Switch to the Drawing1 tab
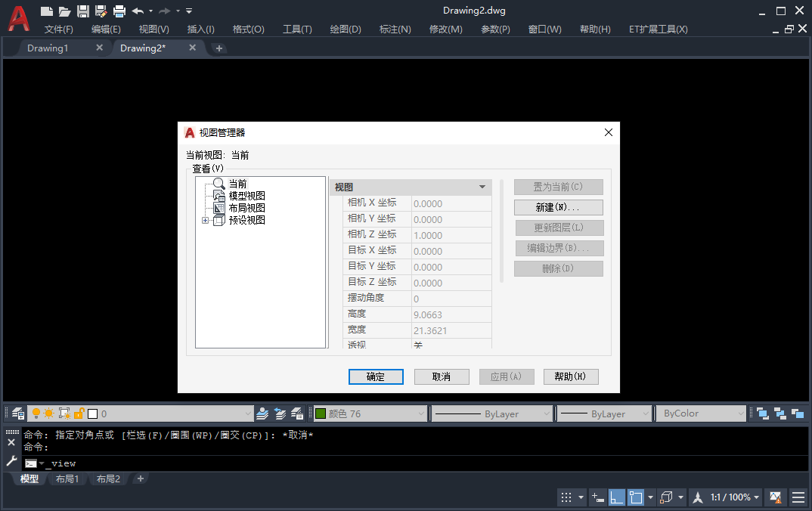 click(48, 47)
